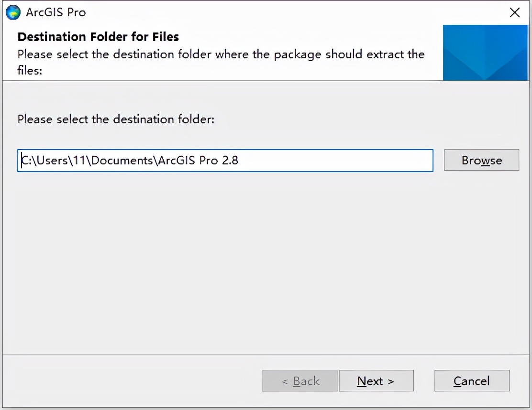Activate the Browse button beside the path
The width and height of the screenshot is (532, 410).
(481, 161)
